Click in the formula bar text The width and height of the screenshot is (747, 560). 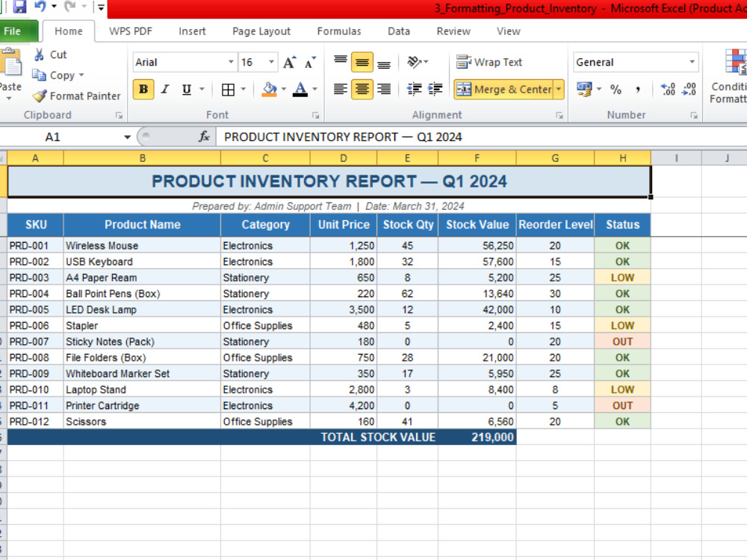click(343, 137)
